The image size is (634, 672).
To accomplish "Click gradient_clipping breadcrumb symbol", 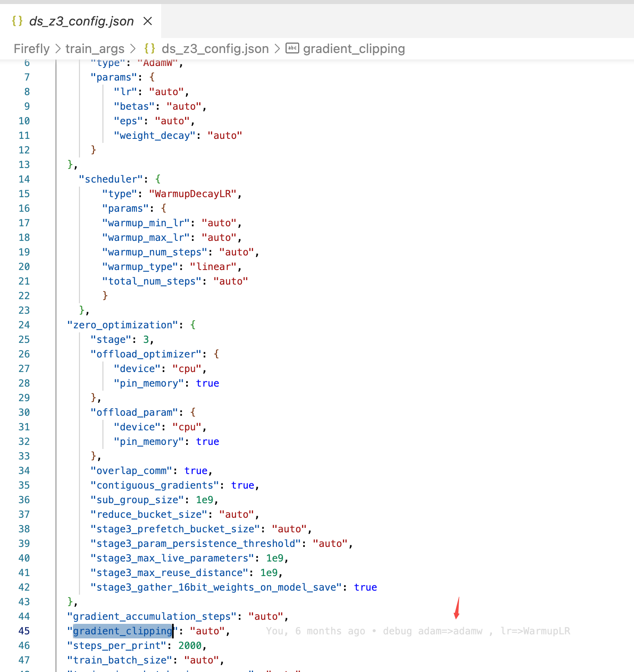I will (354, 49).
